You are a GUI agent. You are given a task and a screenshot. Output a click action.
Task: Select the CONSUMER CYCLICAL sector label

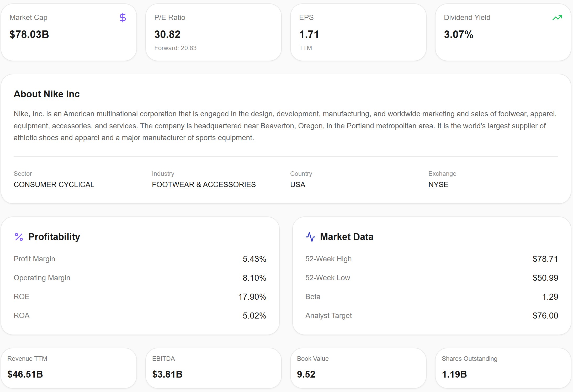click(54, 184)
